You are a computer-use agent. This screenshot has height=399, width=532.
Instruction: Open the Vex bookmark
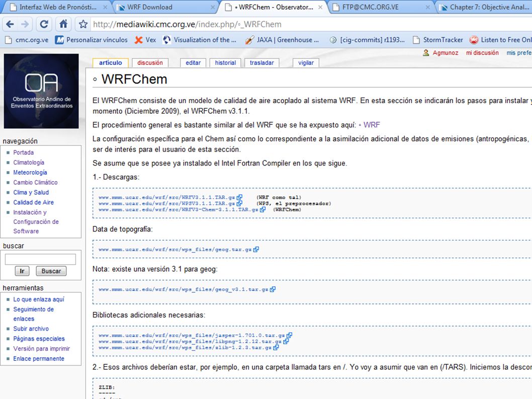145,40
